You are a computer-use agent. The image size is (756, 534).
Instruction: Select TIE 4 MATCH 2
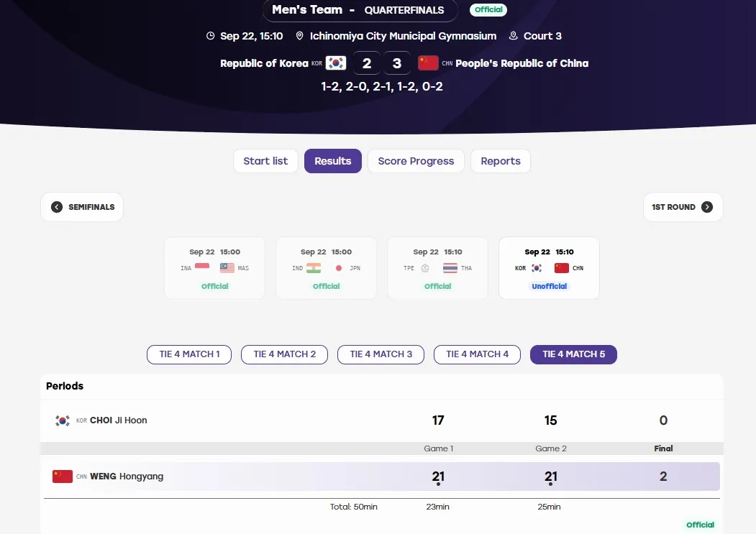(x=284, y=354)
